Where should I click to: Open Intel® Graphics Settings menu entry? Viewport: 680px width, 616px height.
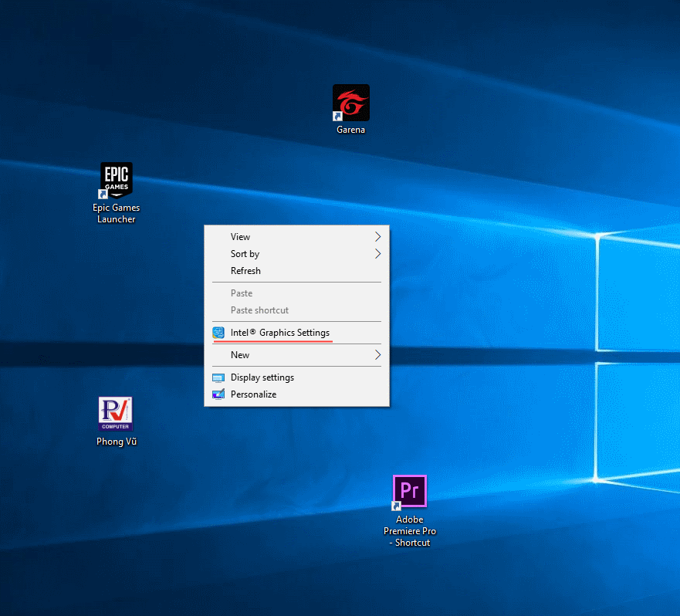[x=279, y=333]
